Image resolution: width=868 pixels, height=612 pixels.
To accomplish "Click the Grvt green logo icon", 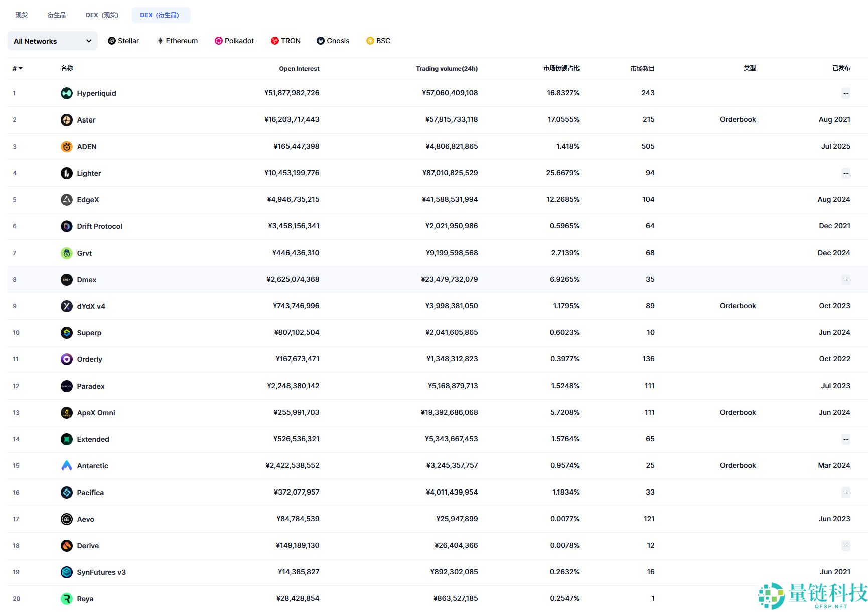I will point(67,253).
